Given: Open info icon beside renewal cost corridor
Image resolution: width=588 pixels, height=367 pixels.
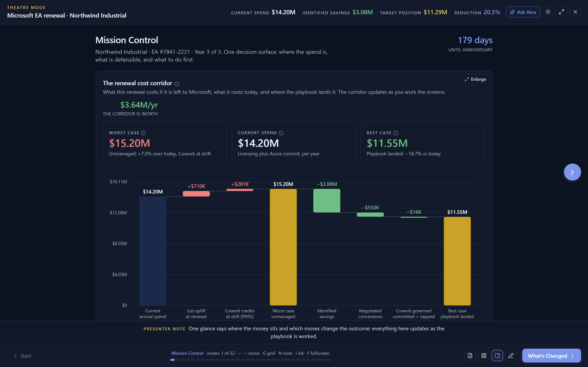Looking at the screenshot, I should (177, 84).
